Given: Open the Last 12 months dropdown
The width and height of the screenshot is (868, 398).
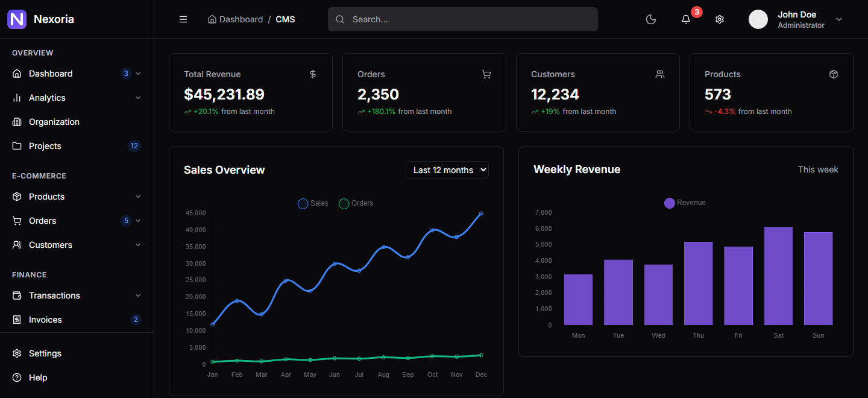Looking at the screenshot, I should [447, 170].
